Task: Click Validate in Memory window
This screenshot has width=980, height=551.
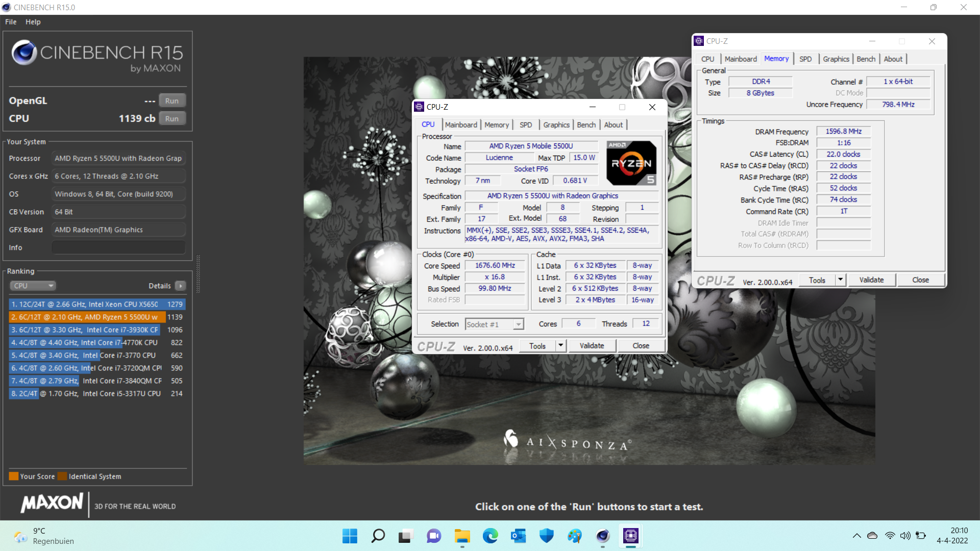Action: (x=871, y=280)
